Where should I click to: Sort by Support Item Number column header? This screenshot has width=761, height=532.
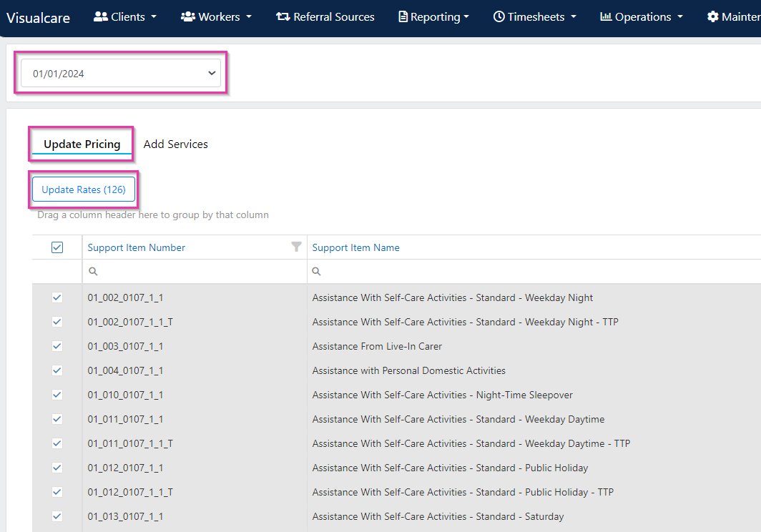click(137, 247)
